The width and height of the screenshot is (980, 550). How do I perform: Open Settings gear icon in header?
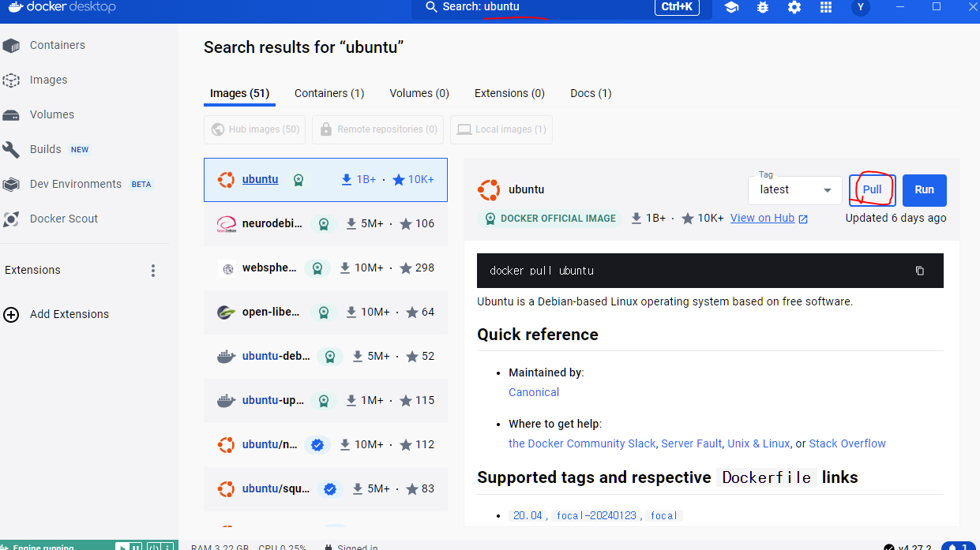coord(794,7)
